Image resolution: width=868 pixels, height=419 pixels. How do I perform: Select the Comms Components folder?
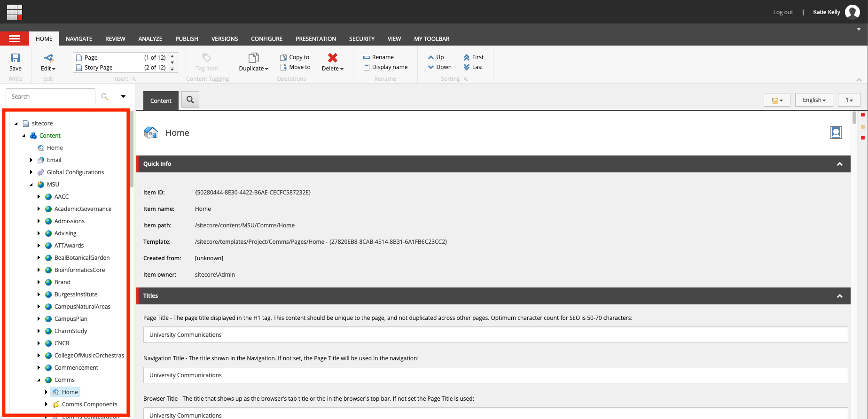pos(89,404)
